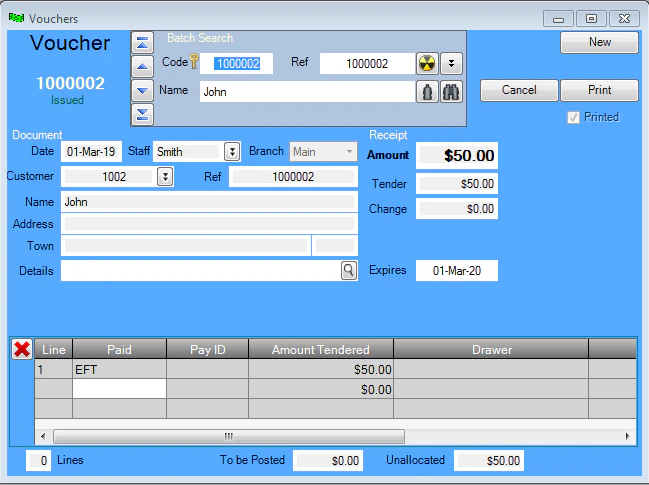Click the Receipt Amount field $50.00

click(457, 156)
